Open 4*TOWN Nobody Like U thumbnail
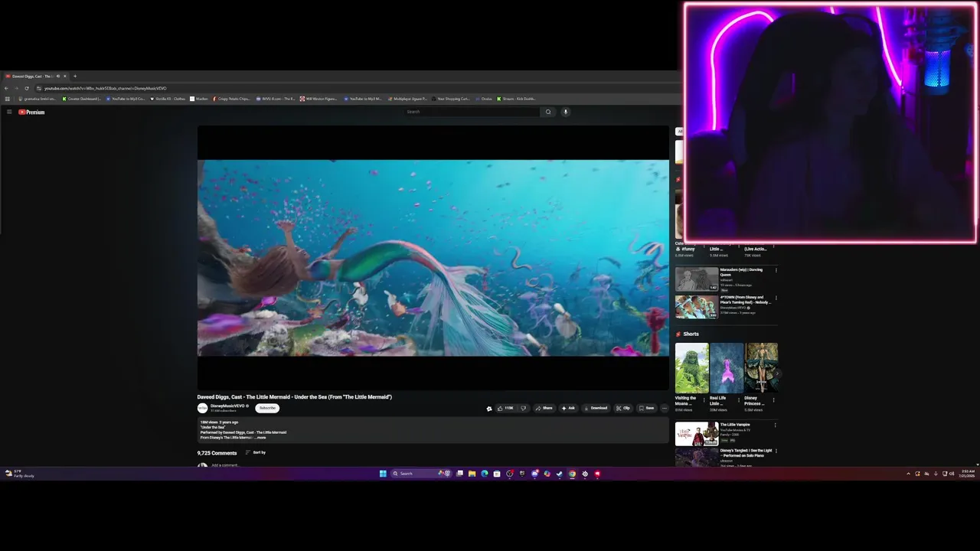Image resolution: width=980 pixels, height=551 pixels. coord(697,307)
